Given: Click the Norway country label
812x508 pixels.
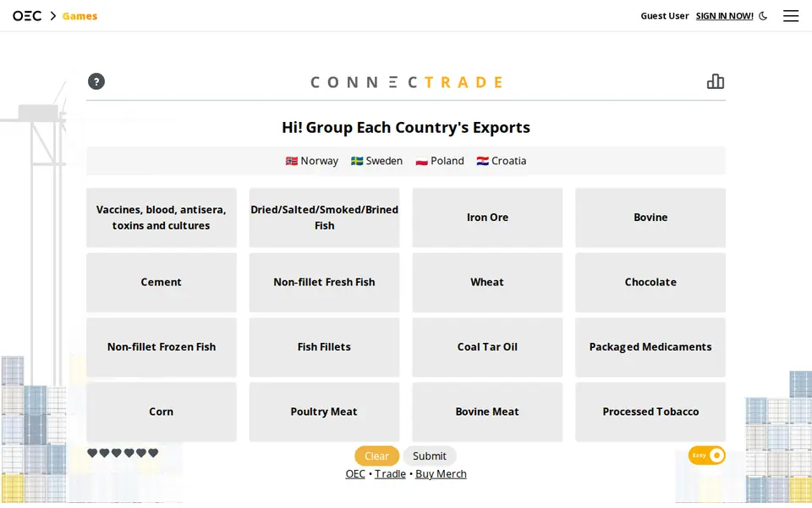Looking at the screenshot, I should pyautogui.click(x=312, y=161).
